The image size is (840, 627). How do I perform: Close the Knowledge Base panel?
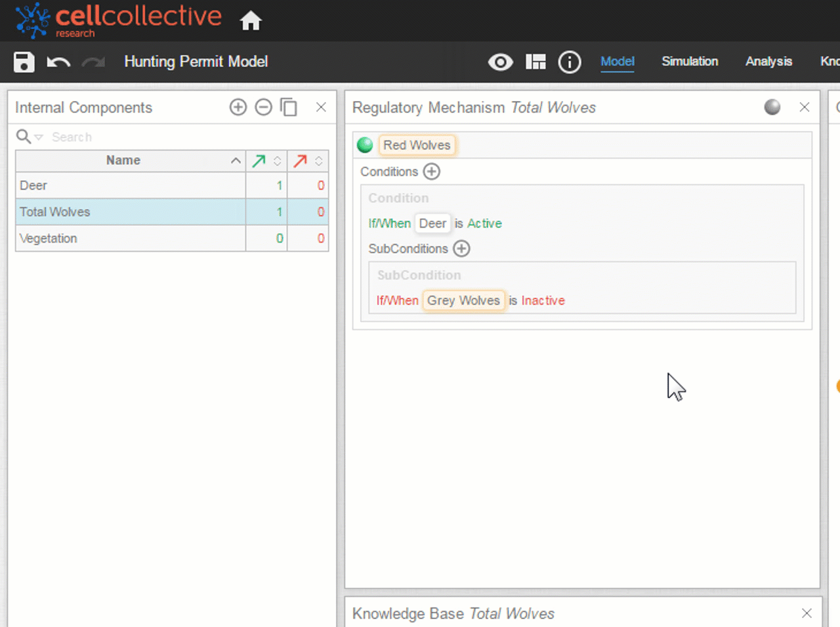[807, 613]
